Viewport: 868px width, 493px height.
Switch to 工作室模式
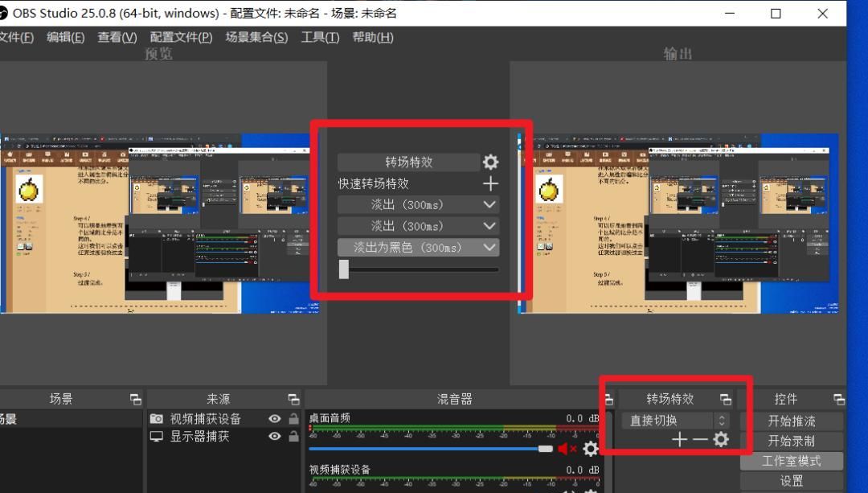pos(792,460)
